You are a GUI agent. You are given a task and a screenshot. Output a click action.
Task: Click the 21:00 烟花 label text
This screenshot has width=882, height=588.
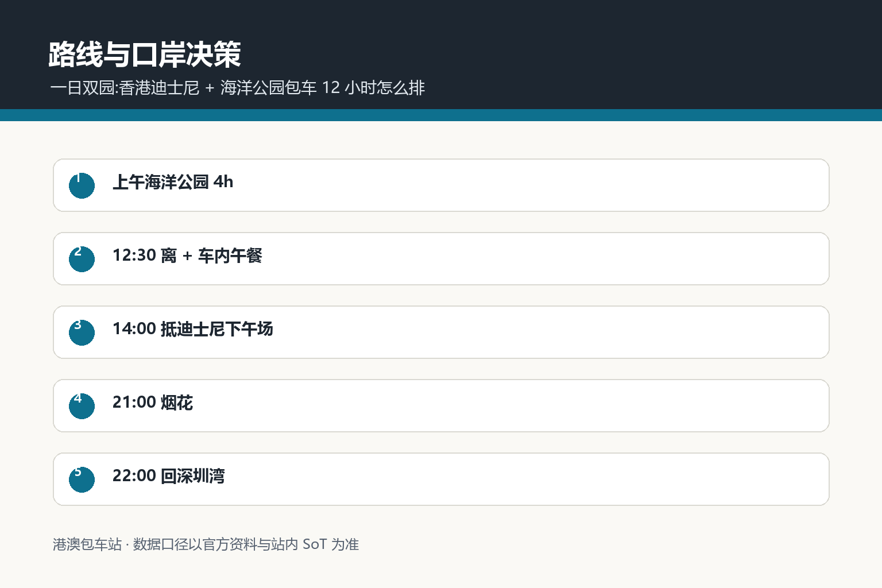(x=153, y=403)
